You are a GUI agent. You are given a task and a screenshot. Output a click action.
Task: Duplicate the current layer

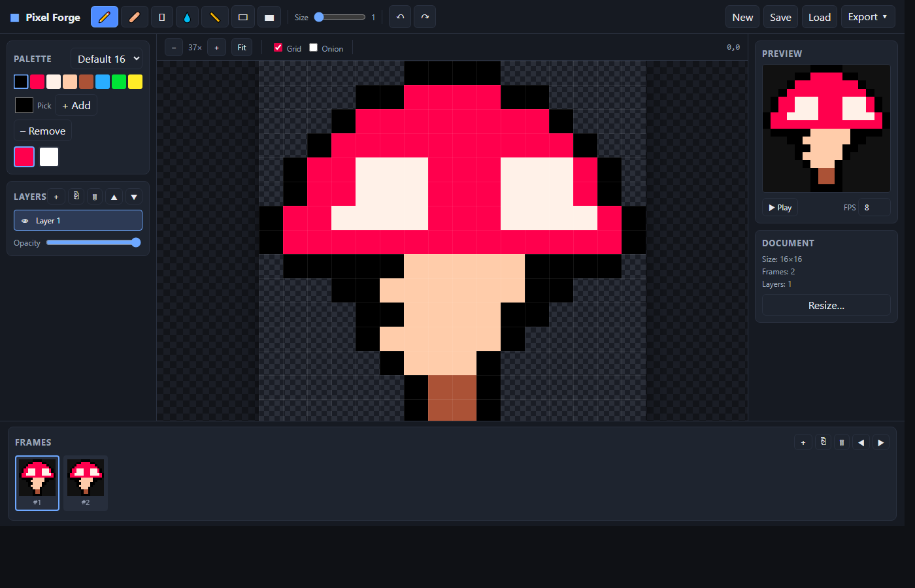pyautogui.click(x=76, y=197)
